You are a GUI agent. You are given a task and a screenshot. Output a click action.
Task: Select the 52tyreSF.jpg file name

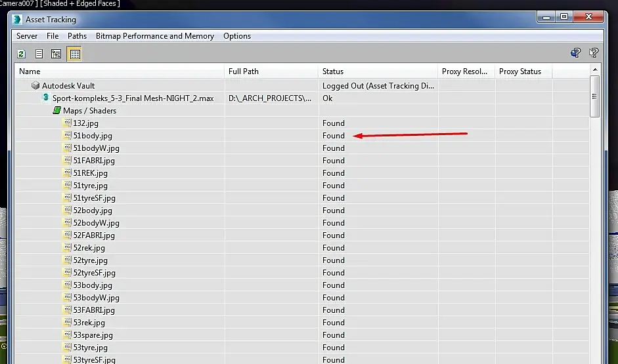click(x=94, y=273)
